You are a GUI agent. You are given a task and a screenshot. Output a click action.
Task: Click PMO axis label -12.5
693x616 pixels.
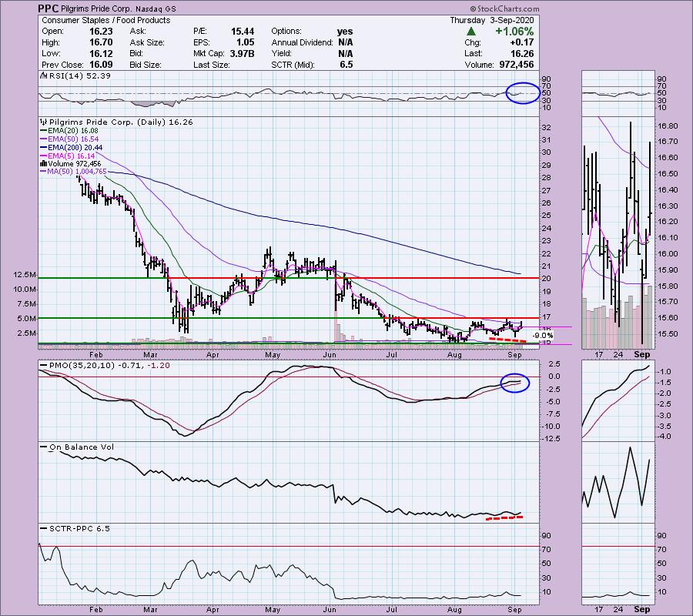(551, 439)
